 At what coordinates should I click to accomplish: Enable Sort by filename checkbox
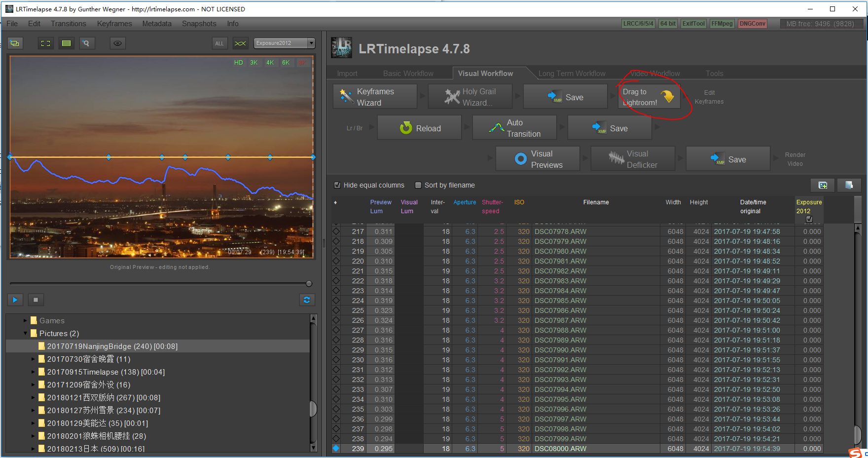[418, 185]
